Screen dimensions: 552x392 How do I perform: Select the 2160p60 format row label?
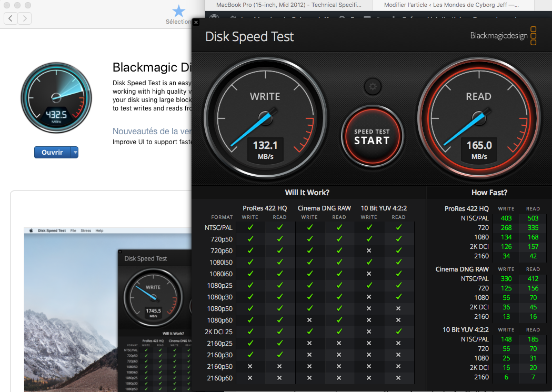coord(219,378)
